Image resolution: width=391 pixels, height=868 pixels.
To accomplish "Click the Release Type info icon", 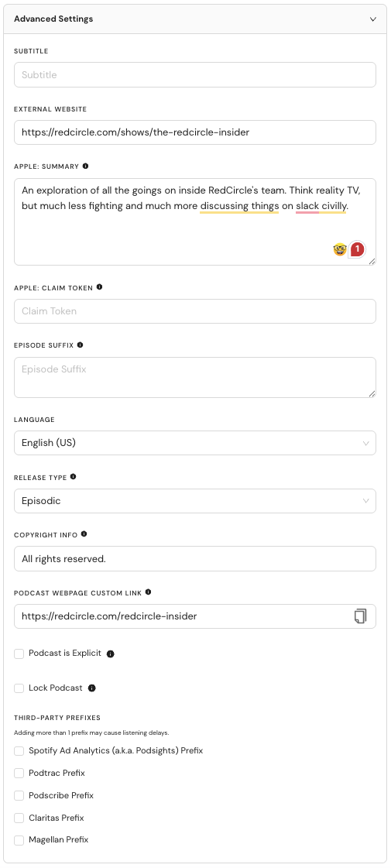I will pyautogui.click(x=73, y=477).
